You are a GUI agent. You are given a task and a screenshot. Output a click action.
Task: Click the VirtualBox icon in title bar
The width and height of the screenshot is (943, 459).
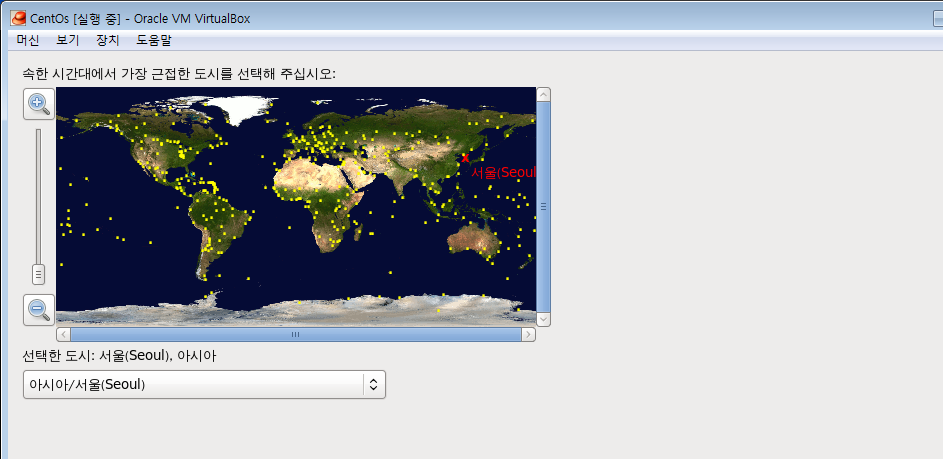pyautogui.click(x=19, y=18)
